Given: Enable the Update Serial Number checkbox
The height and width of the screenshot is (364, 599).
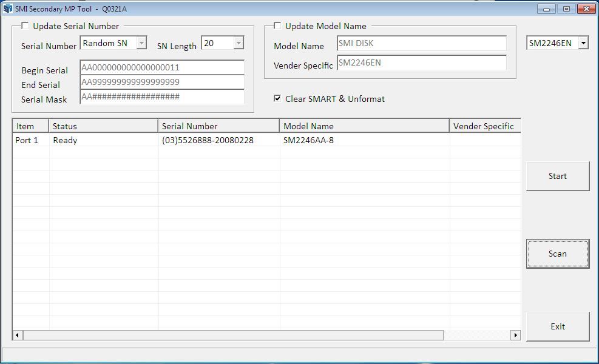Looking at the screenshot, I should [25, 25].
